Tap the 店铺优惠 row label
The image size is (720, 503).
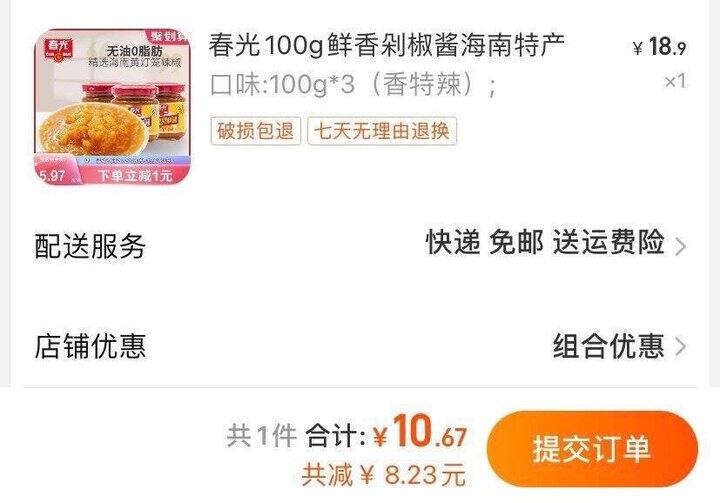point(90,346)
